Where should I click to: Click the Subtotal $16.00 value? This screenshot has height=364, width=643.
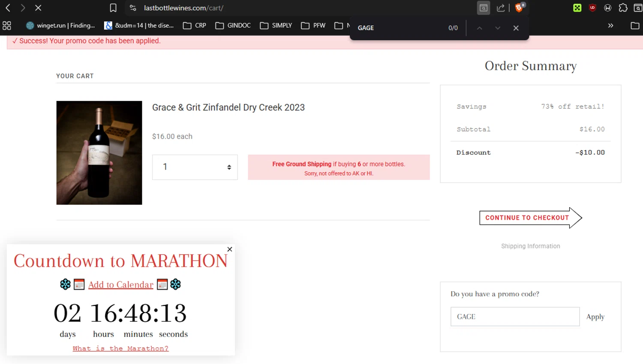pyautogui.click(x=592, y=129)
